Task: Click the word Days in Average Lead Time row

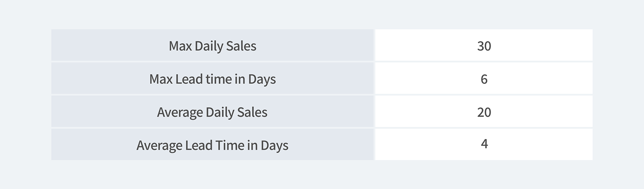Action: coord(274,145)
